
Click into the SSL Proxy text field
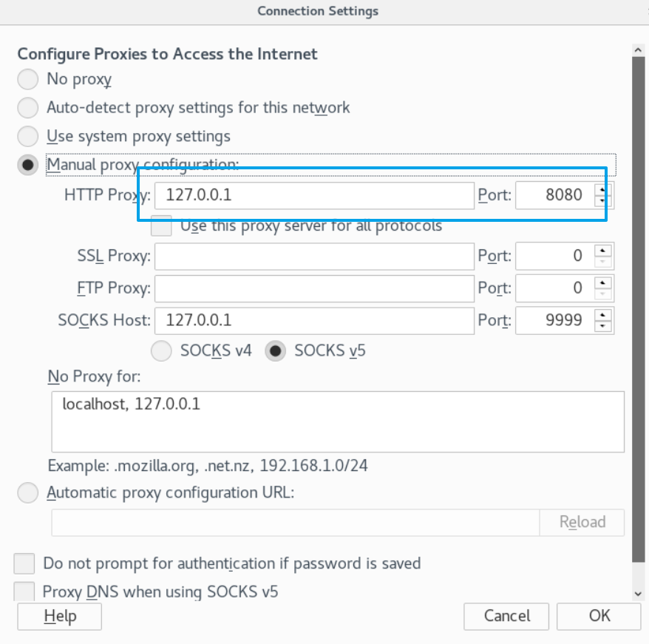pos(314,257)
